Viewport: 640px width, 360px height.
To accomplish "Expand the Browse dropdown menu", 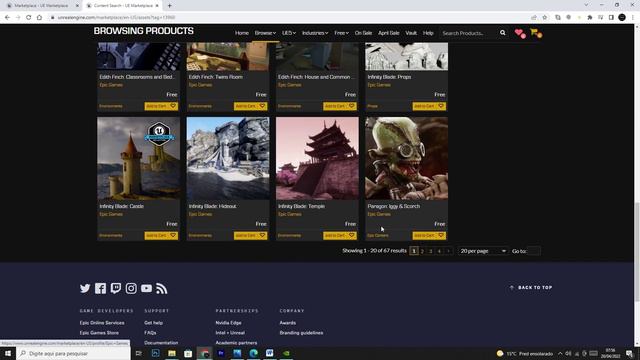I will (265, 33).
